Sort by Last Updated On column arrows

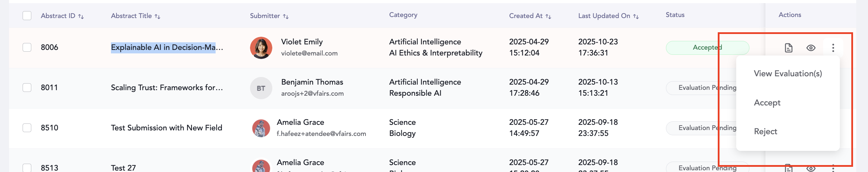[636, 16]
